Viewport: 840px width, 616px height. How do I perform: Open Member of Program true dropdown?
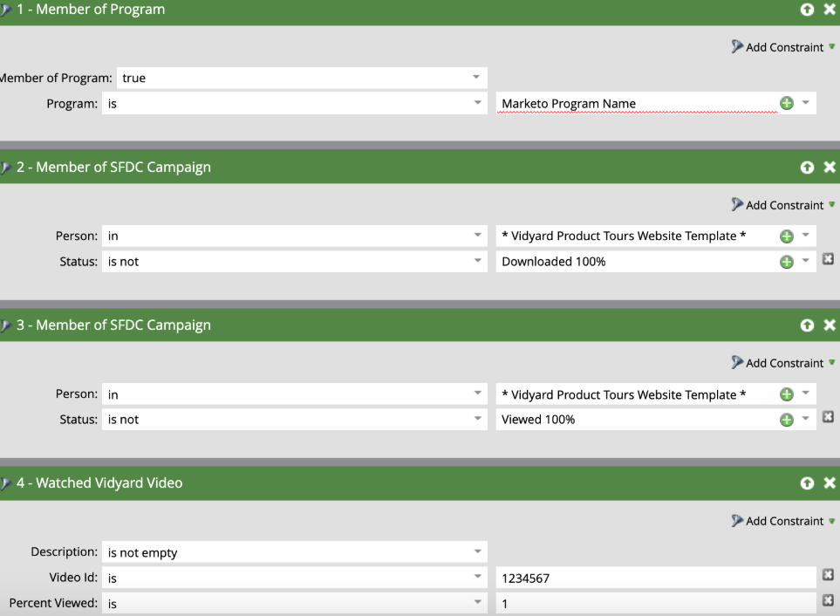click(x=476, y=77)
